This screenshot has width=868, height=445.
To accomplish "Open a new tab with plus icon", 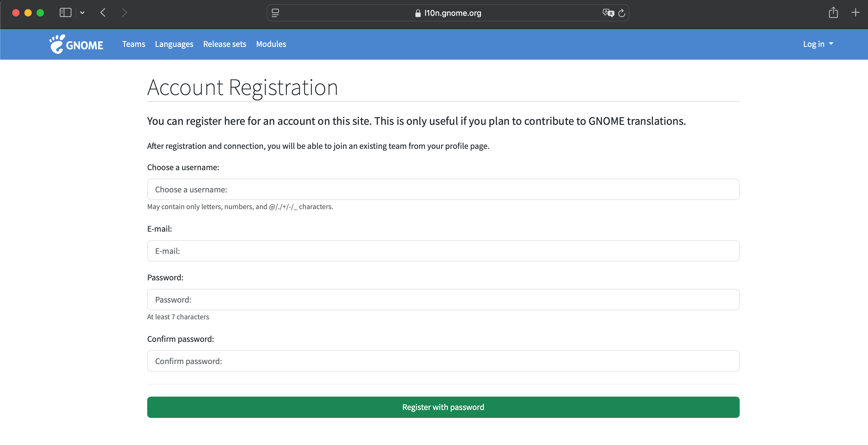I will click(855, 13).
